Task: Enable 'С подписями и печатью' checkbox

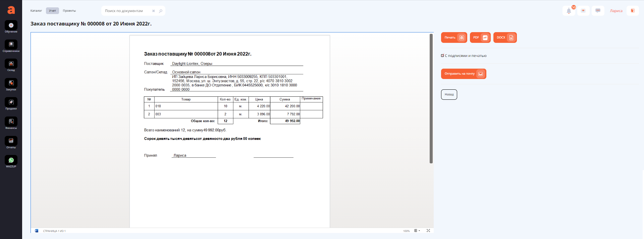Action: point(442,56)
